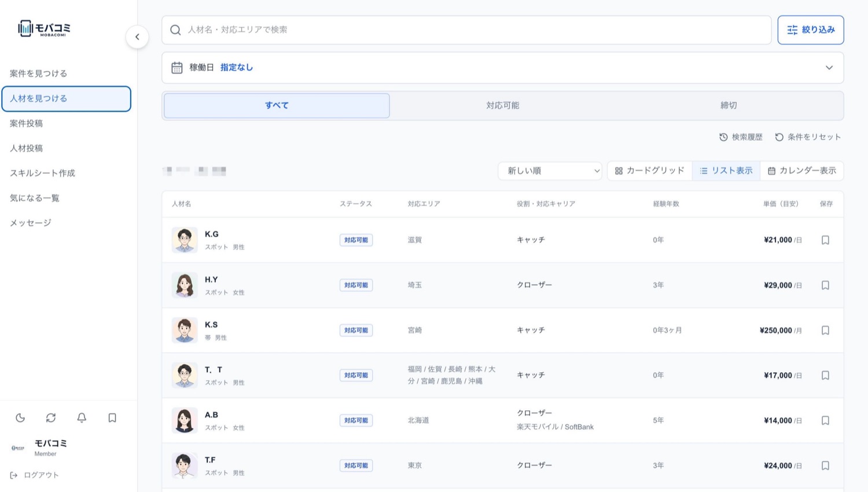
Task: Click 楽天モバイル / SoftBank carrier text
Action: tap(555, 427)
